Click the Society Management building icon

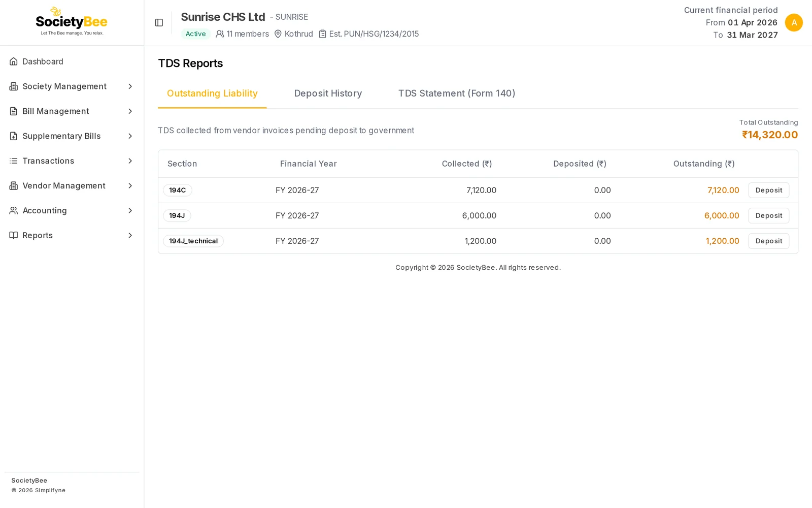click(14, 86)
